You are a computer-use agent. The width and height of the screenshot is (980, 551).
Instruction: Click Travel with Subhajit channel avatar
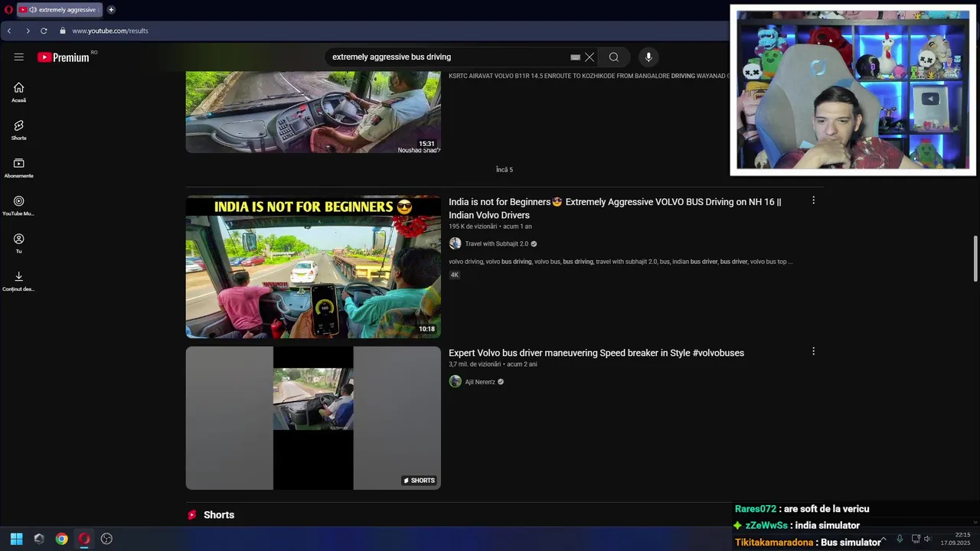pos(455,243)
